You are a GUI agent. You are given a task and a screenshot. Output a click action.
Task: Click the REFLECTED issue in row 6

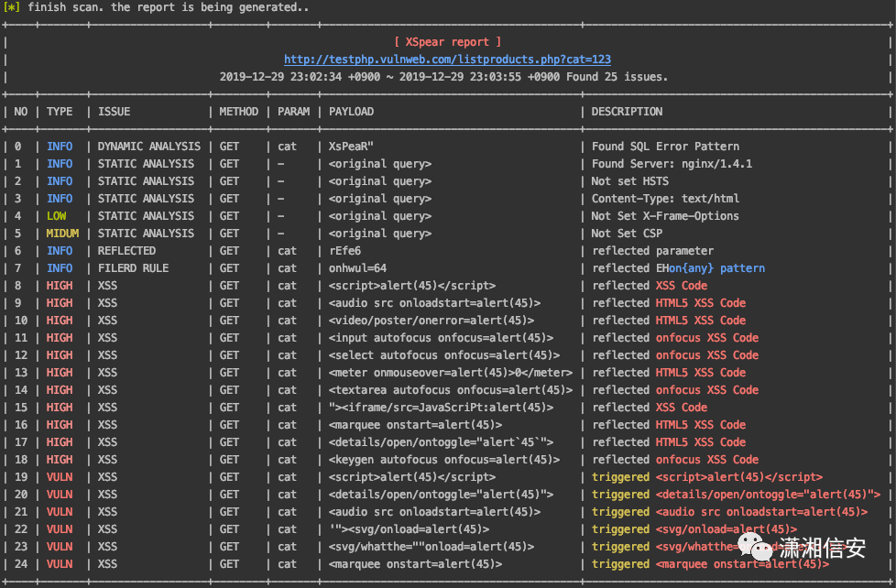point(126,251)
